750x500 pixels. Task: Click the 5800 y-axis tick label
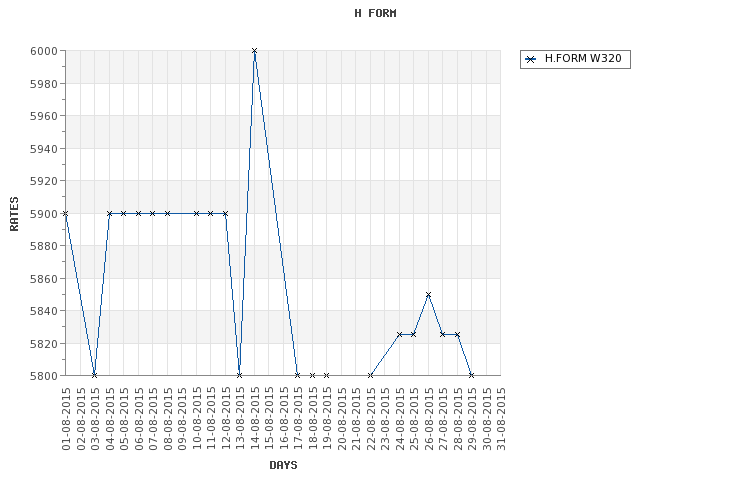(x=44, y=376)
